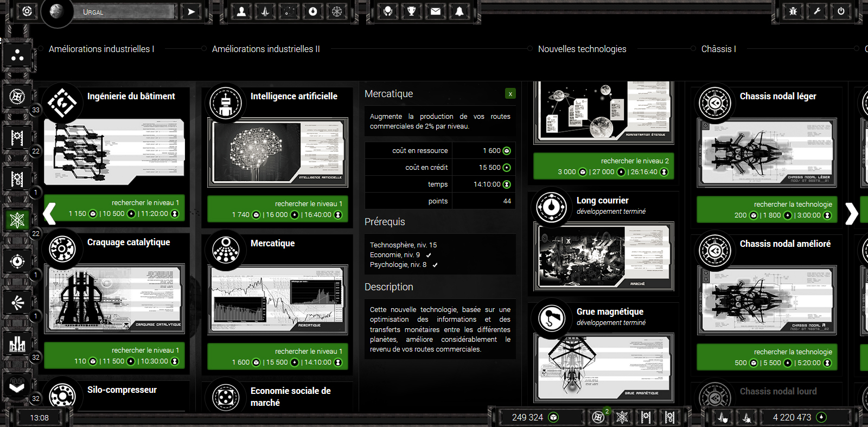Click the Ingénierie du bâtiment round icon
This screenshot has width=868, height=427.
pos(62,103)
